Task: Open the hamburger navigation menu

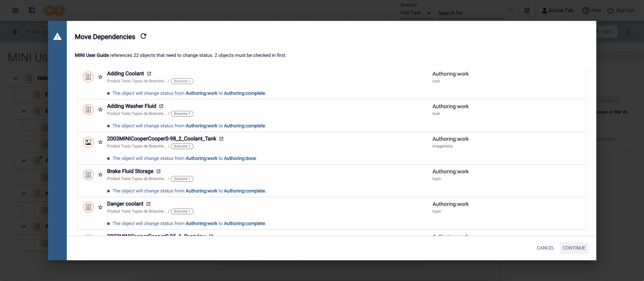Action: [x=16, y=10]
